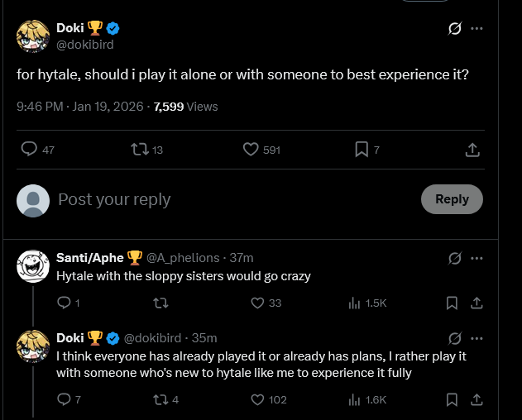
Task: Open the 7,599 Views count
Action: (x=186, y=107)
